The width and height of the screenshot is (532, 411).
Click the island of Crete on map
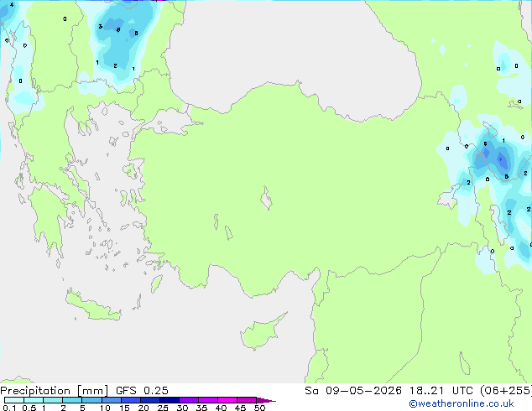point(93,307)
